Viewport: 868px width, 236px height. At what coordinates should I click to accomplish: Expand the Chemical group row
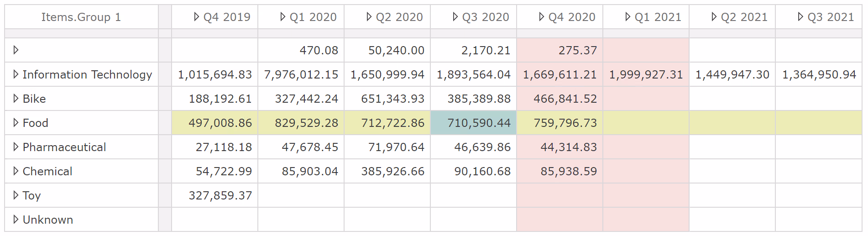16,171
